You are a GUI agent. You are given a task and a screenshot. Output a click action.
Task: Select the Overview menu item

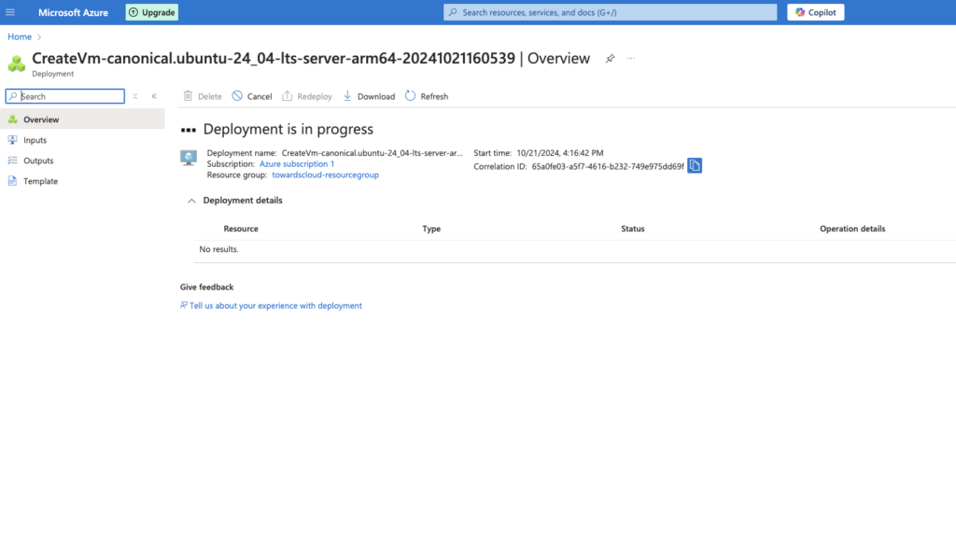[82, 119]
